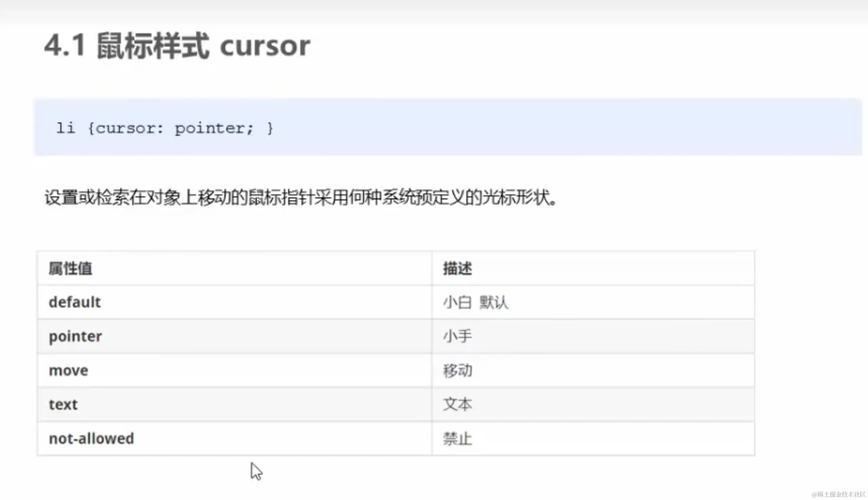Click the '属性值' table header
Viewport: 868px width, 500px height.
71,268
